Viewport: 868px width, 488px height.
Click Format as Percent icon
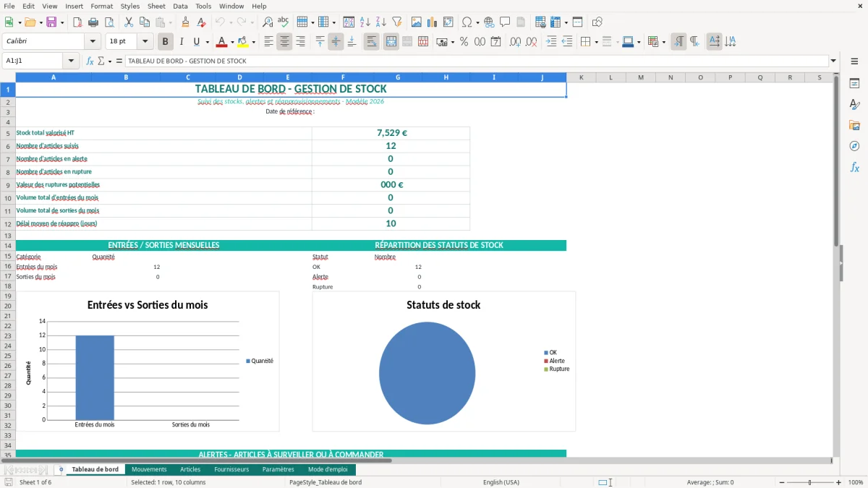pyautogui.click(x=464, y=42)
